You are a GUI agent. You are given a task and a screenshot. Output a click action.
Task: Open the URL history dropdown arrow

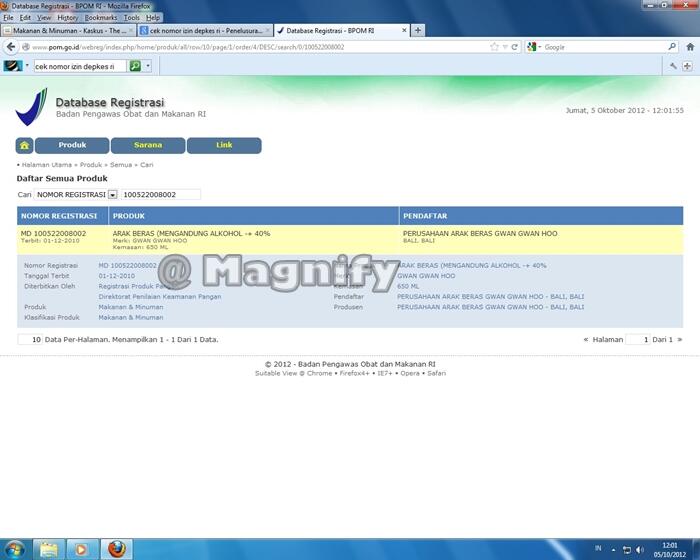tap(505, 47)
